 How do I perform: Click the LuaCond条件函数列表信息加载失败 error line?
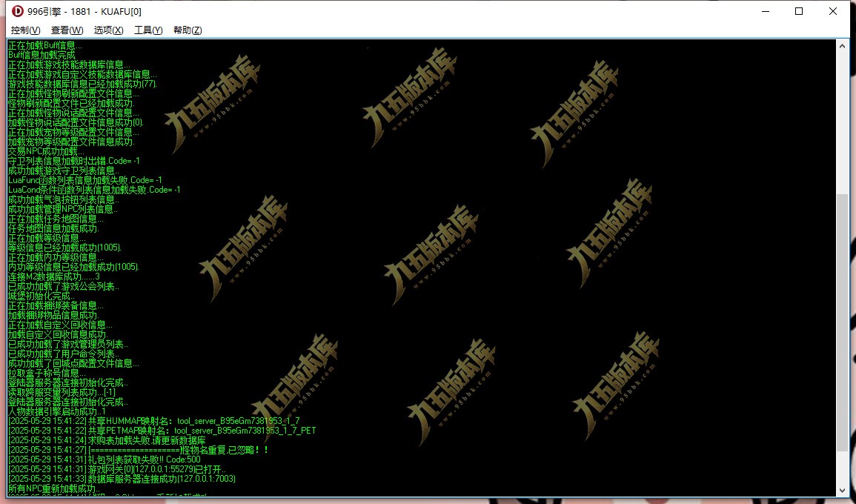click(94, 190)
